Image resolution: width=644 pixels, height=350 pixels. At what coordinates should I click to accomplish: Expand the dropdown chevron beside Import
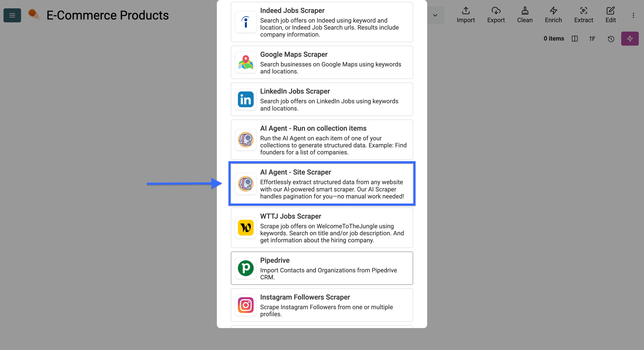pyautogui.click(x=435, y=15)
